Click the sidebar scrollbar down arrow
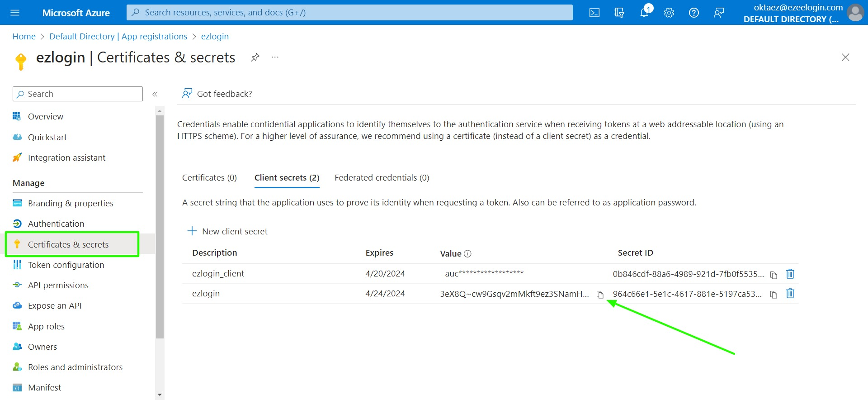This screenshot has height=400, width=868. click(160, 395)
